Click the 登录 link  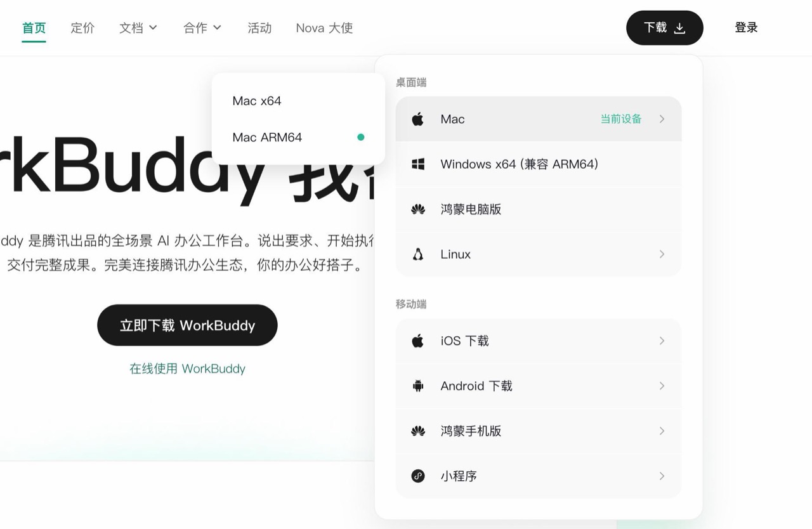(746, 28)
